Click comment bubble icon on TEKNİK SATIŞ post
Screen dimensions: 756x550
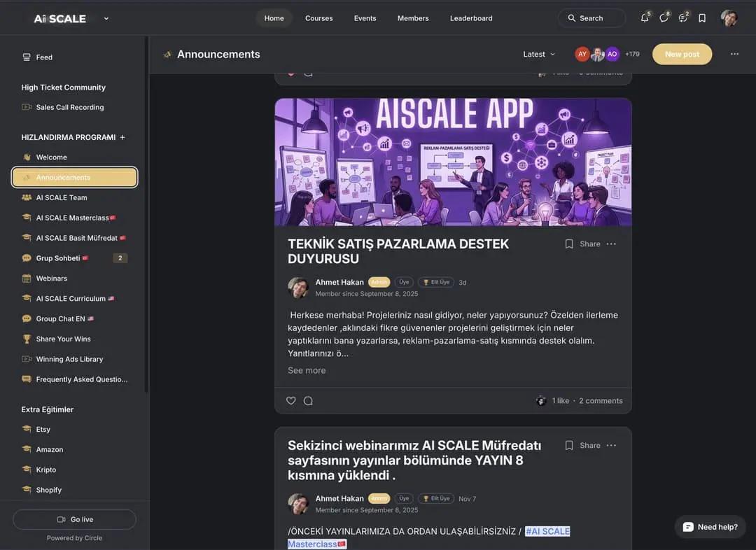(x=308, y=400)
